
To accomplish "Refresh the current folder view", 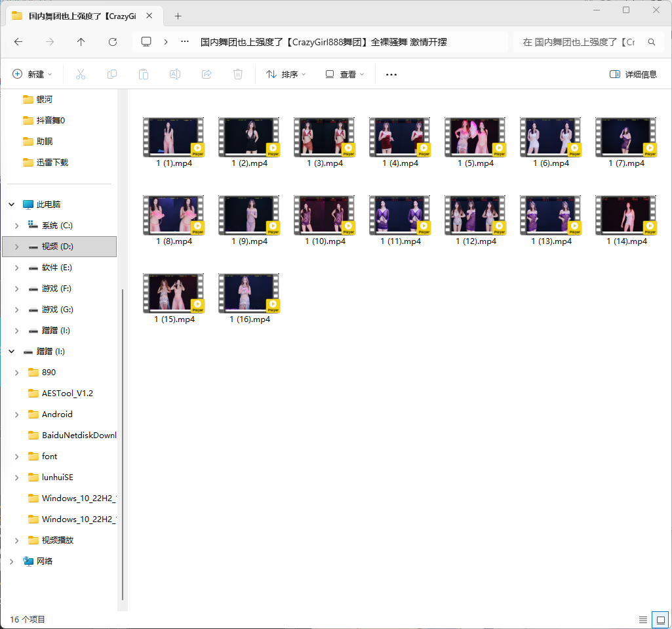I will click(x=113, y=42).
